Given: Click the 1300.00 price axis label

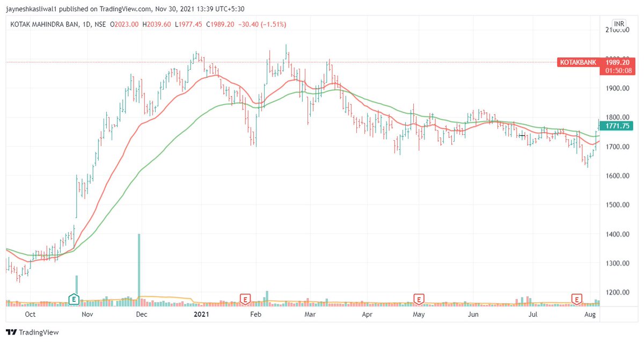Looking at the screenshot, I should (x=618, y=264).
